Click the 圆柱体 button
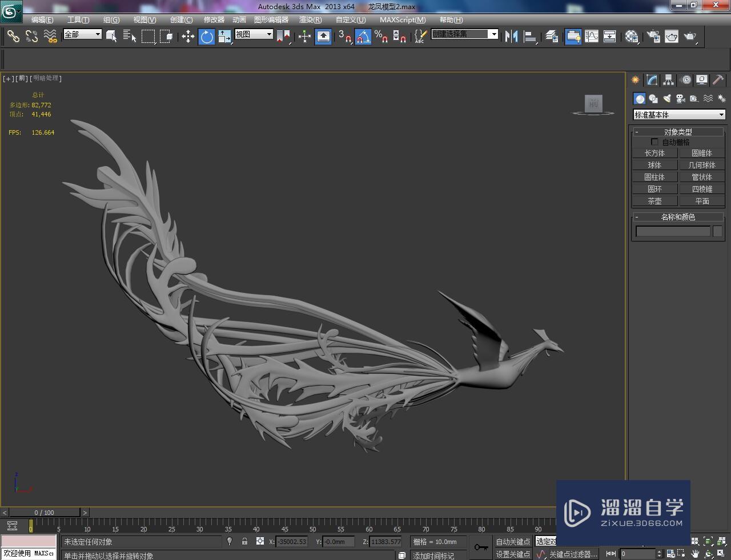 pyautogui.click(x=654, y=177)
